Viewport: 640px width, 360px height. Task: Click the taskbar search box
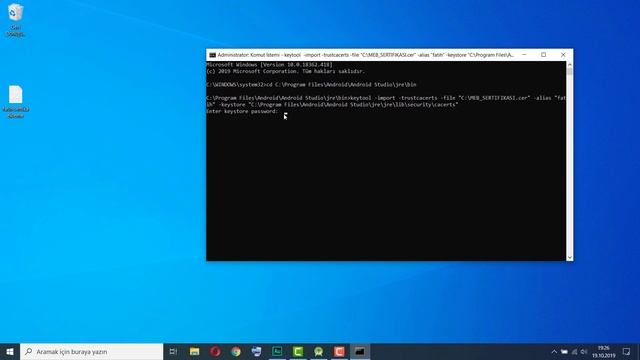click(x=91, y=351)
